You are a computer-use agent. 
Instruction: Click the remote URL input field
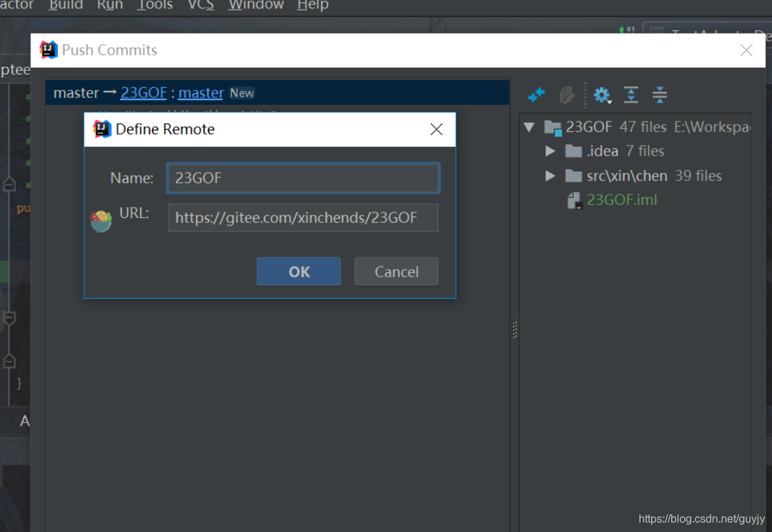(303, 217)
